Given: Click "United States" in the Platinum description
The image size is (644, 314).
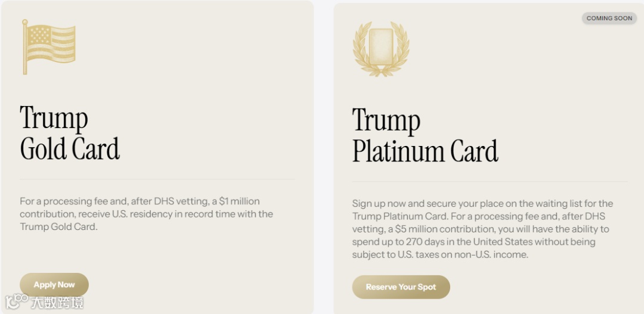Looking at the screenshot, I should point(503,242).
